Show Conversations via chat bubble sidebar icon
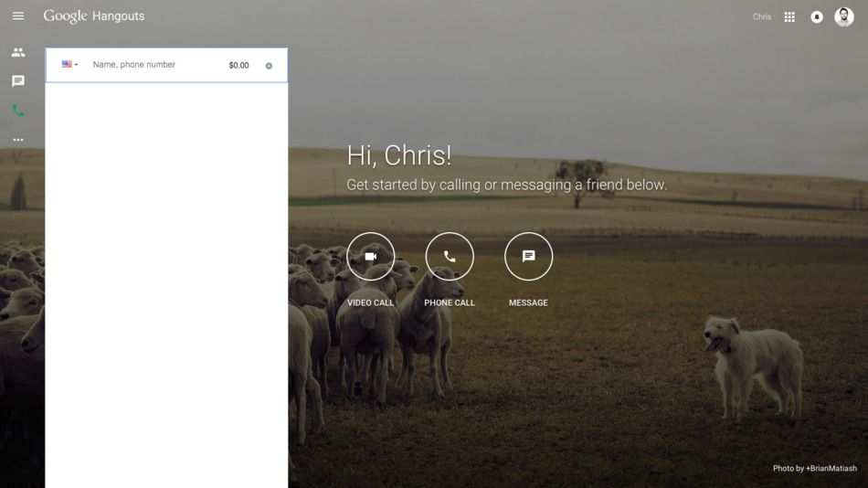The width and height of the screenshot is (868, 488). (x=18, y=81)
